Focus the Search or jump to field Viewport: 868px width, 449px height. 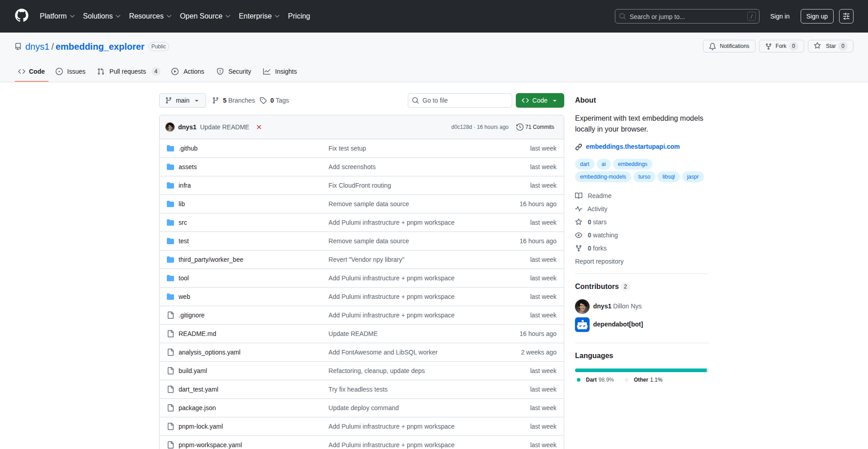point(687,16)
